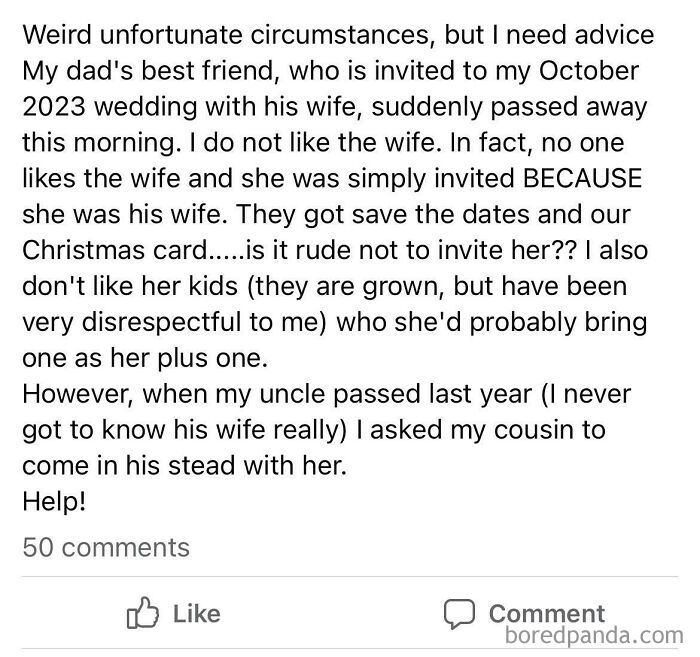Viewport: 700px width, 657px height.
Task: Tap the Like button label
Action: coord(196,614)
